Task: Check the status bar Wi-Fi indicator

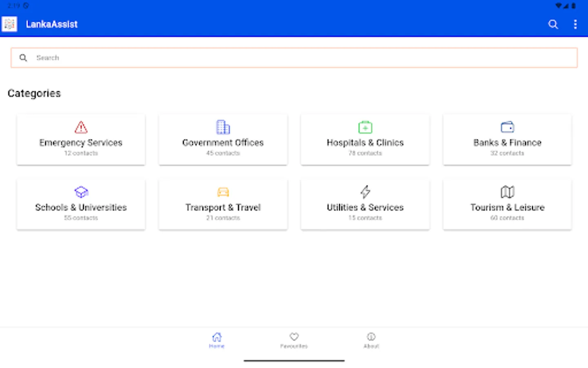Action: 558,6
